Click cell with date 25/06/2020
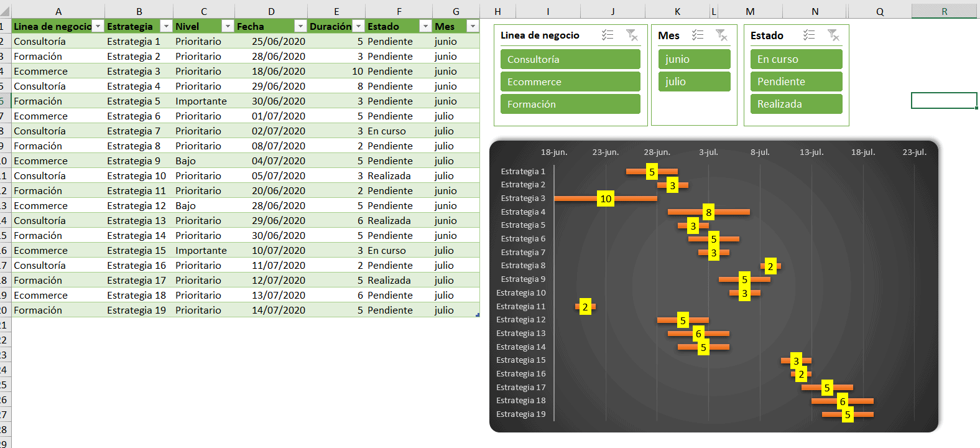The width and height of the screenshot is (980, 448). coord(271,41)
